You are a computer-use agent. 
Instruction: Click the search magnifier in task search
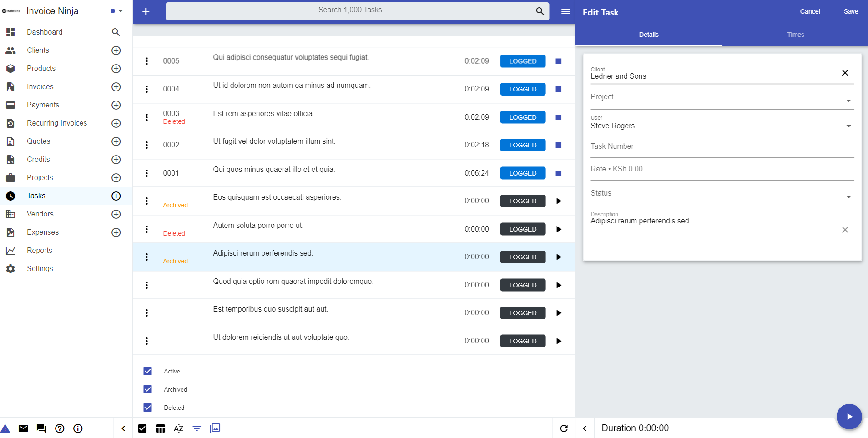pyautogui.click(x=540, y=11)
